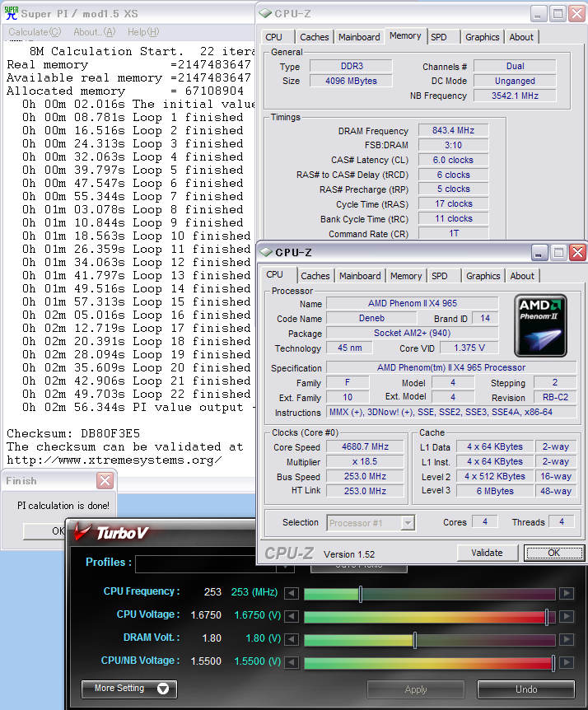Click the Super PI app icon
This screenshot has height=710, width=588.
coord(11,12)
